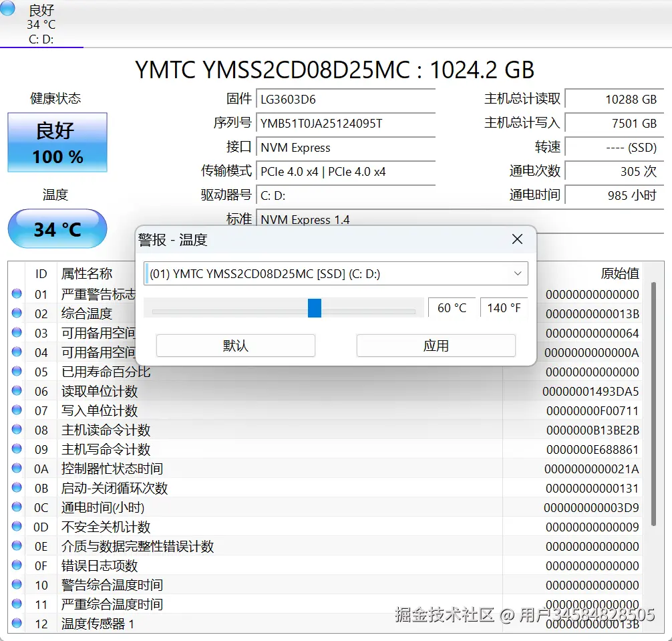Click the ID column header
Image resolution: width=672 pixels, height=641 pixels.
click(41, 273)
